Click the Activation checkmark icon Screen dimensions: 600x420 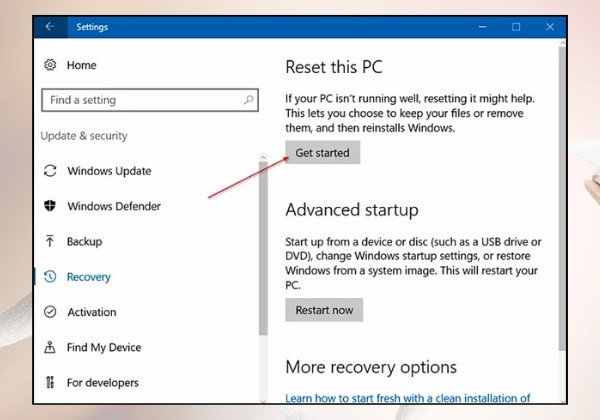(50, 312)
